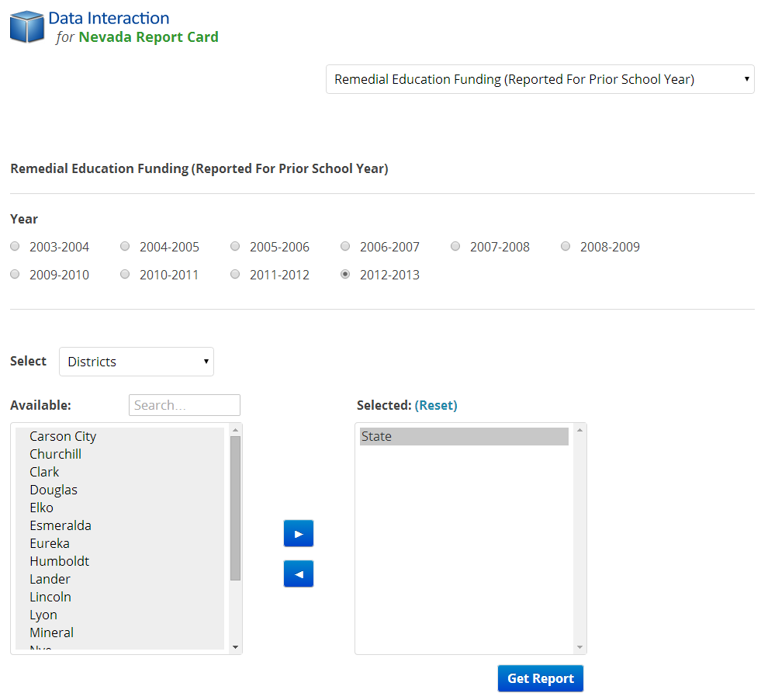Select Esmeralda in the Available list
Viewport: 761px width, 700px height.
pyautogui.click(x=120, y=525)
